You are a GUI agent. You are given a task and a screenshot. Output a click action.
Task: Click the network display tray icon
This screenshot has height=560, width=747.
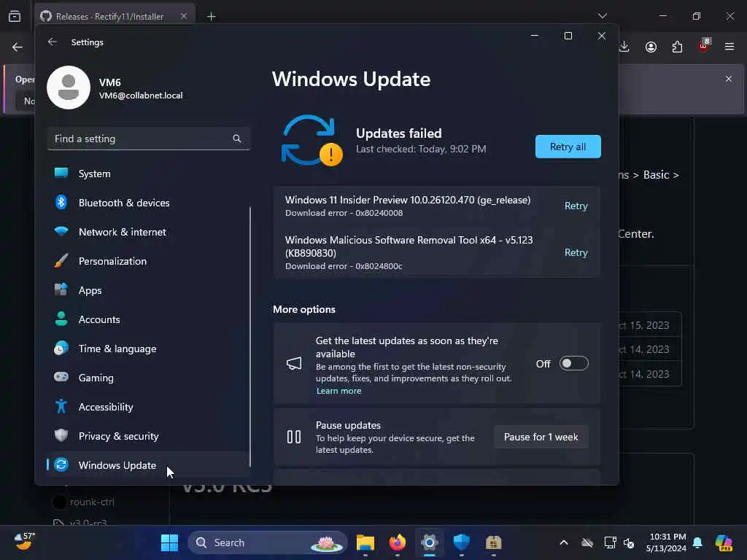[x=610, y=542]
